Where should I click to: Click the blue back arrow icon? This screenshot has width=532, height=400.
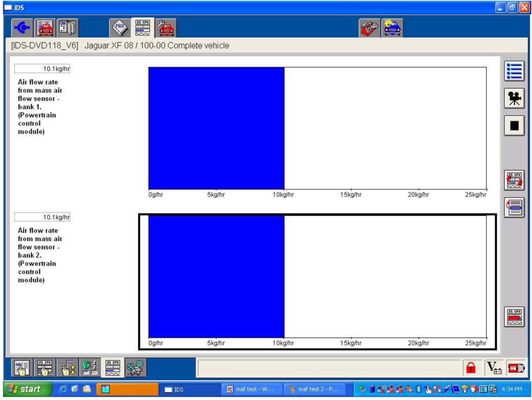click(x=22, y=28)
